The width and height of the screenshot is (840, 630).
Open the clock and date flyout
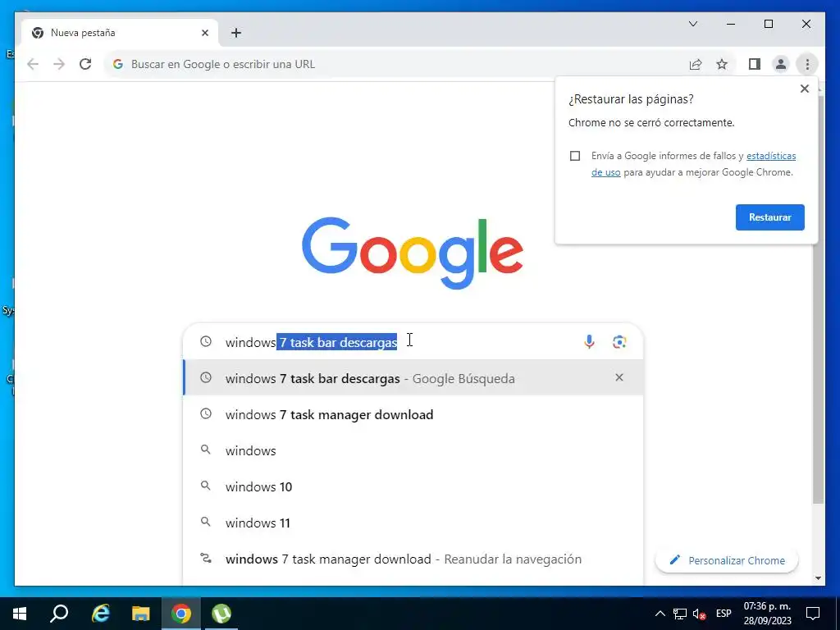pos(767,614)
